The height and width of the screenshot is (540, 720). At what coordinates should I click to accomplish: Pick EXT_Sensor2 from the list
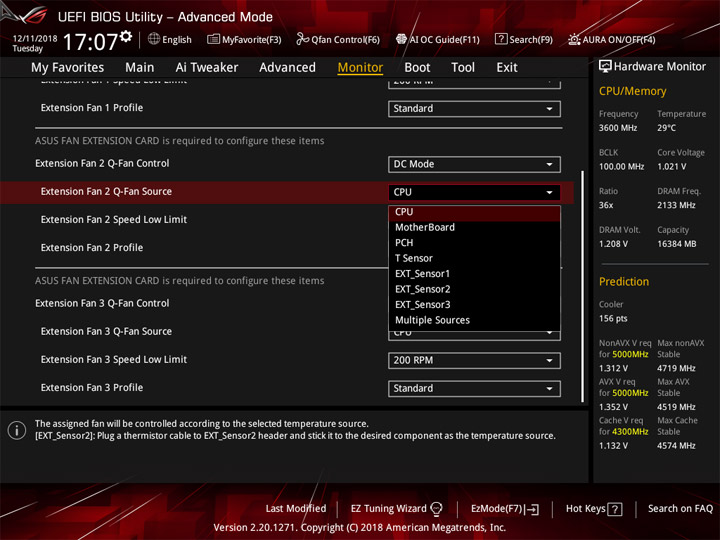point(474,289)
